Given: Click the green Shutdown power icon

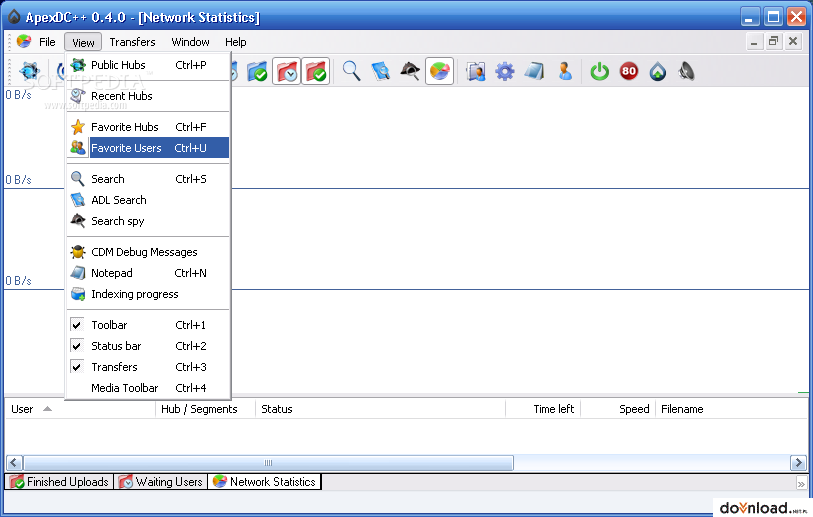Looking at the screenshot, I should click(599, 71).
